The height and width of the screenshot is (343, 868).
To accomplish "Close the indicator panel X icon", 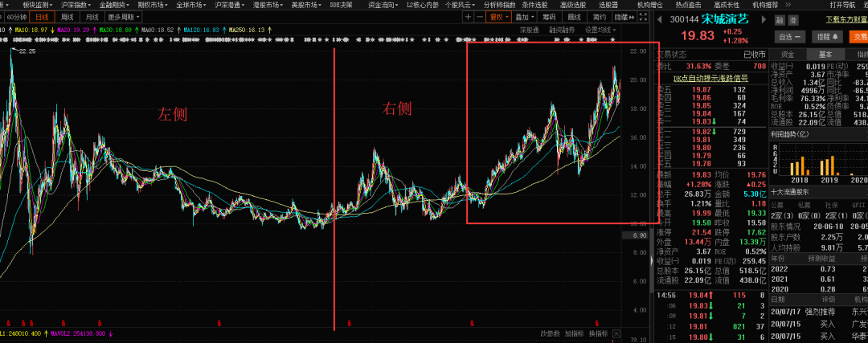I will [616, 333].
